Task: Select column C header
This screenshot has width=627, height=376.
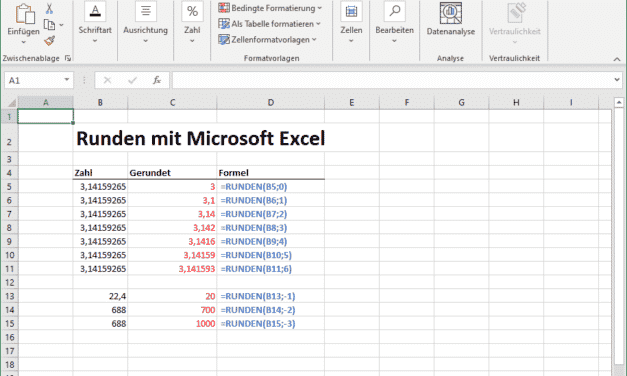Action: 172,103
